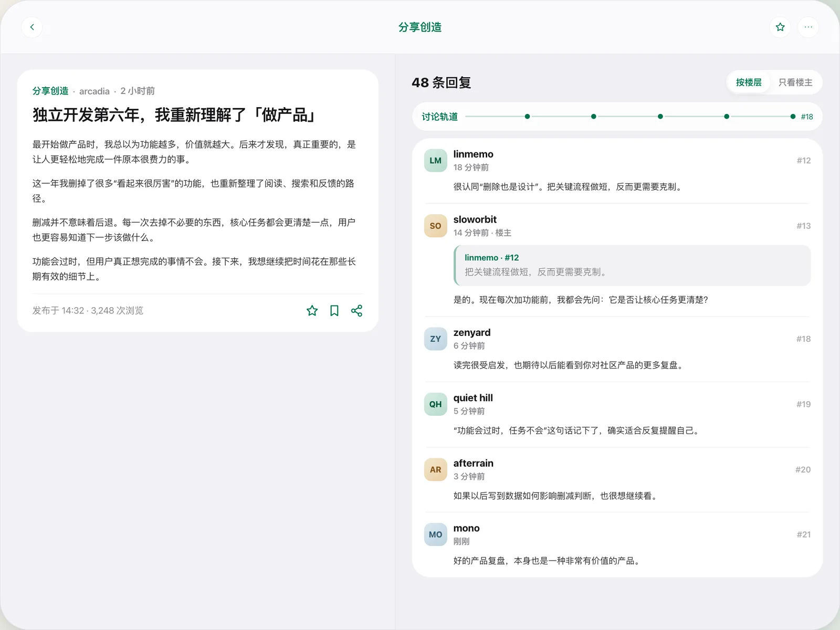Click the #18 label on 讨论轨迹

click(x=807, y=117)
